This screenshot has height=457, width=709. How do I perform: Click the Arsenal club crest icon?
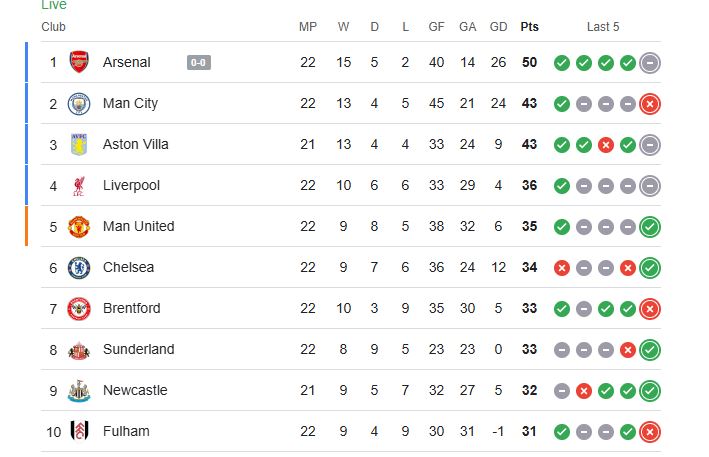point(79,62)
